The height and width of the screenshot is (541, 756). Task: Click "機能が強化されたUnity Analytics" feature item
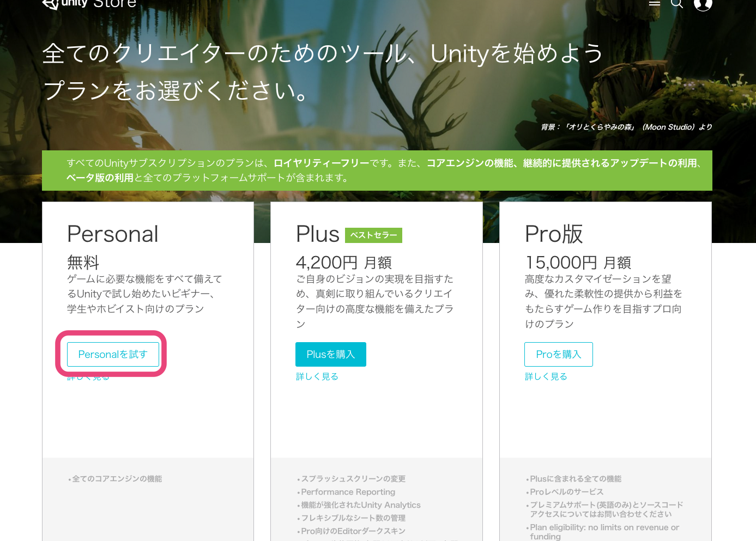coord(361,505)
